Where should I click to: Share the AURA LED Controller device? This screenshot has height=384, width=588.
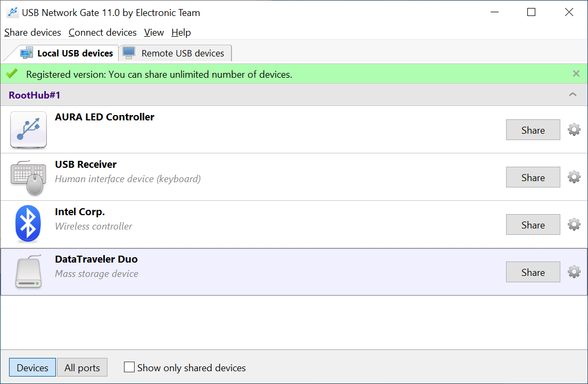[533, 130]
